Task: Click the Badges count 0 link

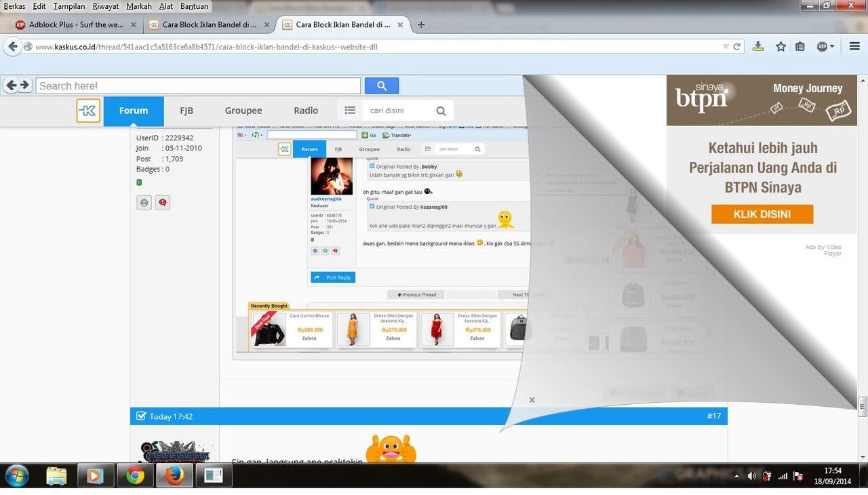Action: (x=167, y=169)
